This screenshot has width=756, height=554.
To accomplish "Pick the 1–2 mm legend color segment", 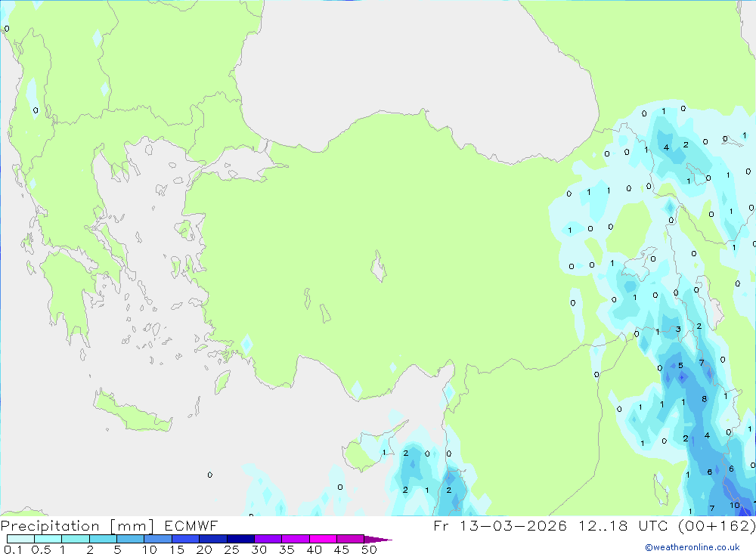I will click(x=76, y=539).
